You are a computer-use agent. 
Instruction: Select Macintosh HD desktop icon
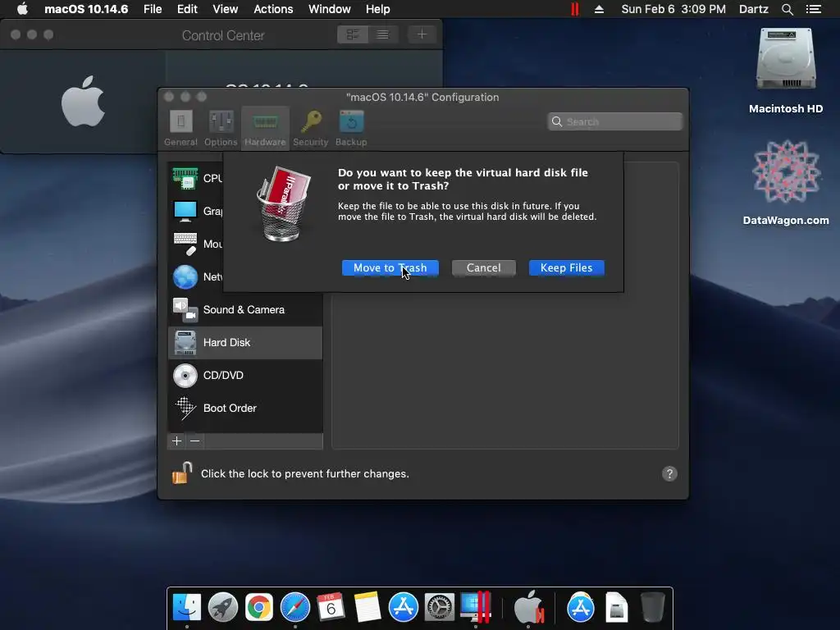tap(786, 71)
